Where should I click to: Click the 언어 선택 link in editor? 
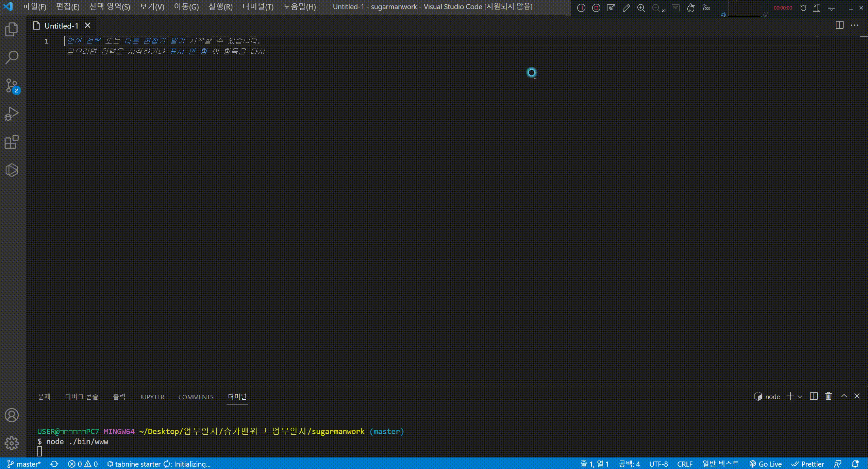[x=84, y=41]
